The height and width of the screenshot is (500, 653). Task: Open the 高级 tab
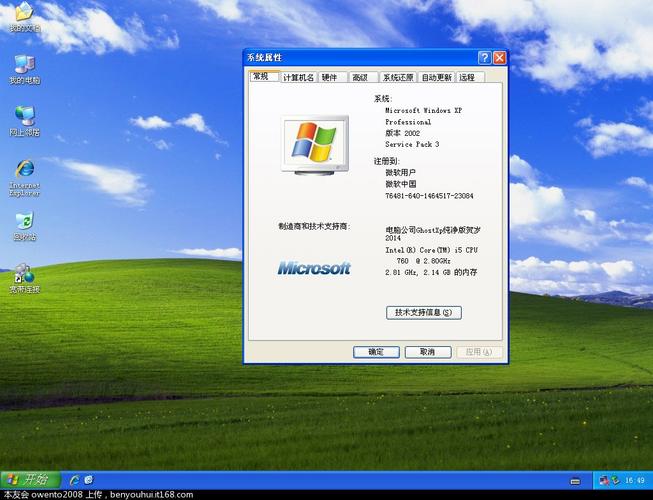pos(361,77)
